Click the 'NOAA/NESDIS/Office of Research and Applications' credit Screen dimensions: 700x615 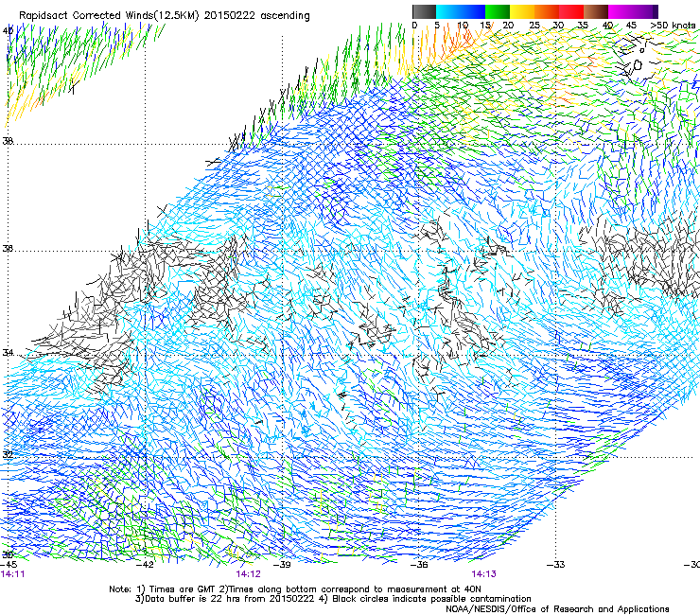[557, 609]
